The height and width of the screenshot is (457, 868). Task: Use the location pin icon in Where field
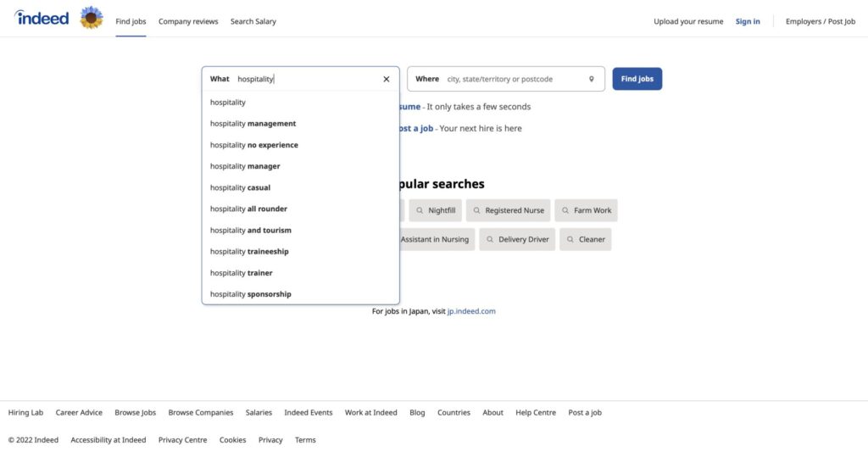[591, 79]
